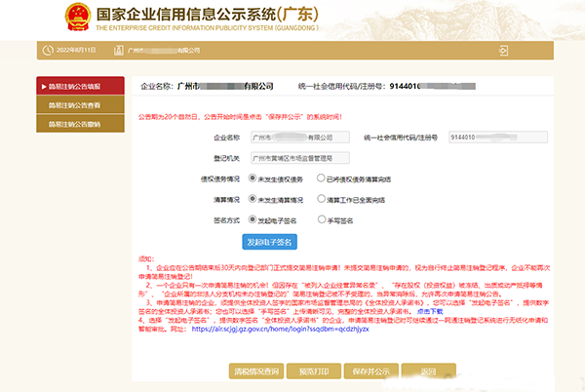
Task: Click the arrow icon of 简易注销公告填报
Action: (44, 87)
